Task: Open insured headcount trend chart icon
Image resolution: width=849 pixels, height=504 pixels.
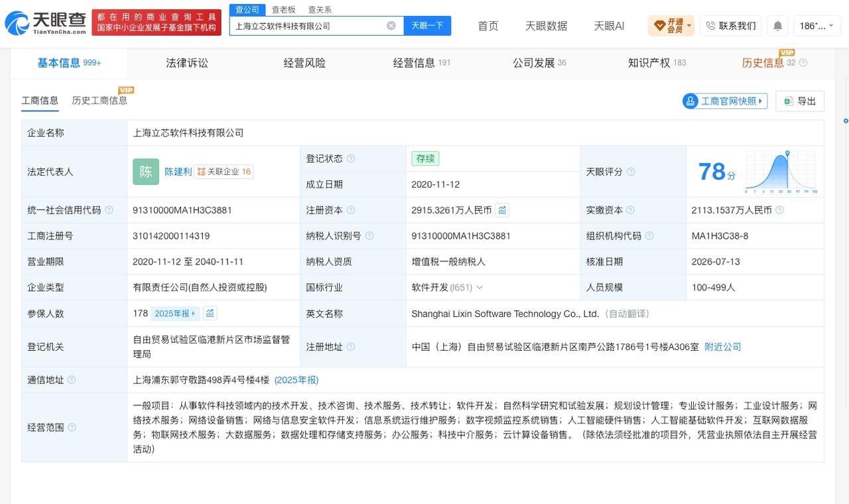Action: click(x=210, y=313)
